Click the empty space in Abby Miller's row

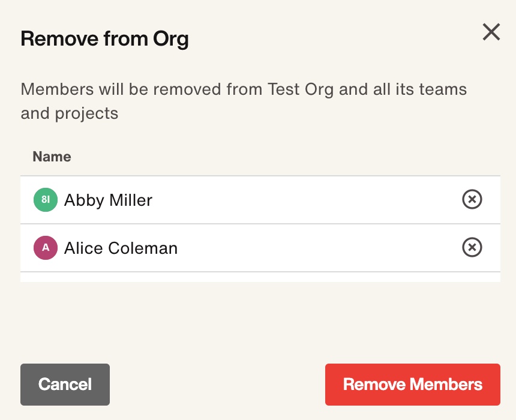coord(306,200)
